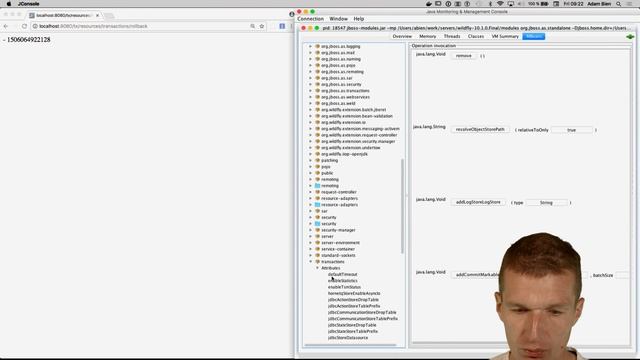Open the Apple menu
The width and height of the screenshot is (640, 360).
click(x=9, y=4)
